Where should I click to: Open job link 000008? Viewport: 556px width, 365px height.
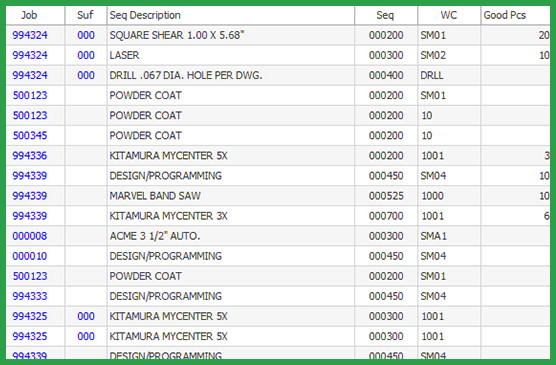pos(30,236)
